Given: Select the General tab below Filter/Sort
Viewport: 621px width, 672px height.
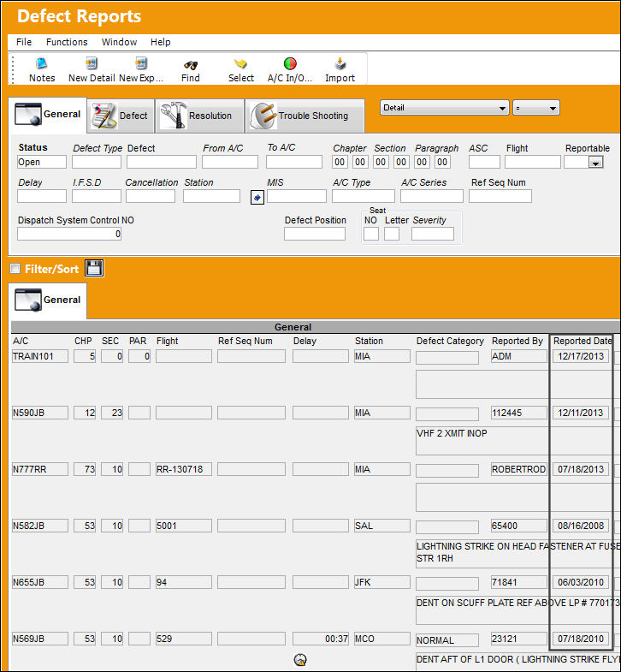Looking at the screenshot, I should click(48, 300).
